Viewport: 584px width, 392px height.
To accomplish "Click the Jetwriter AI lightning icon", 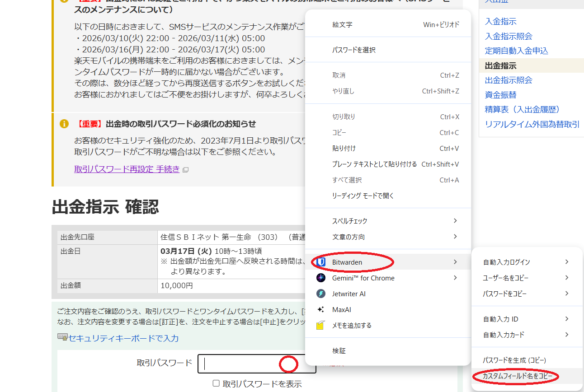I will 321,294.
